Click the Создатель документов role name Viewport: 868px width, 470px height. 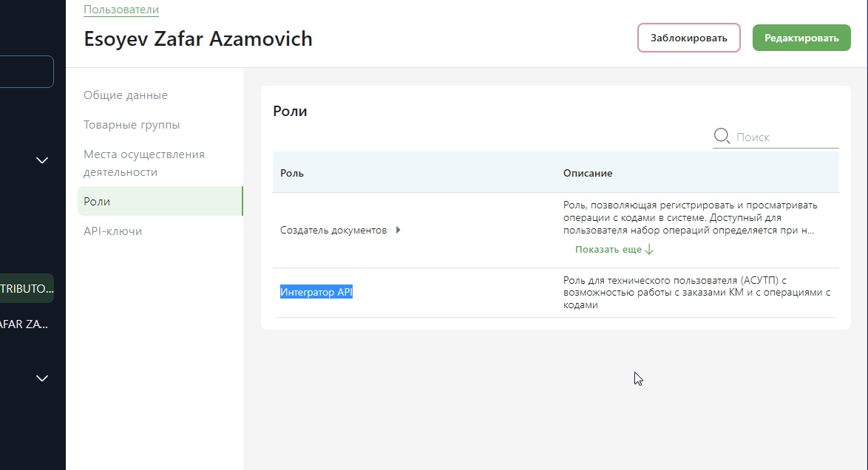point(333,230)
